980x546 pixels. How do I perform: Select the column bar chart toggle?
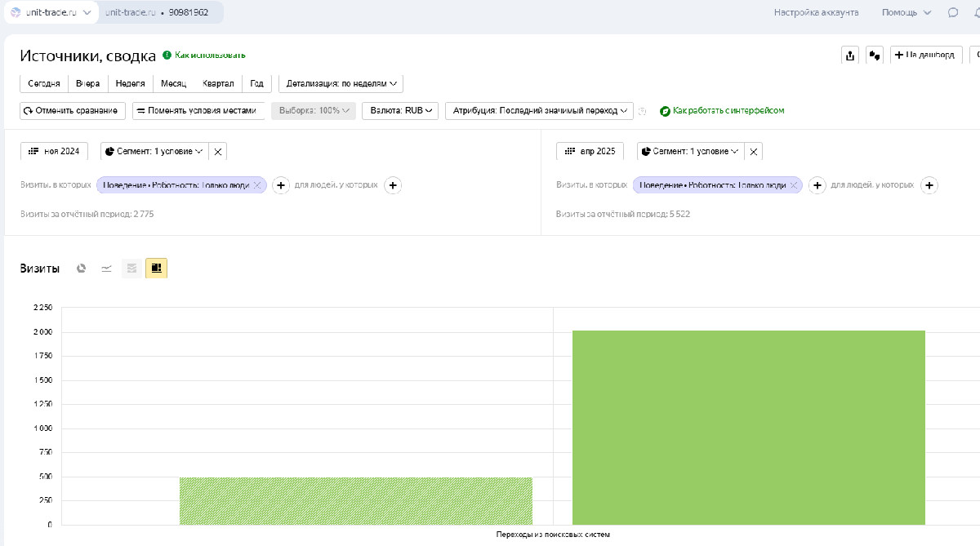156,268
